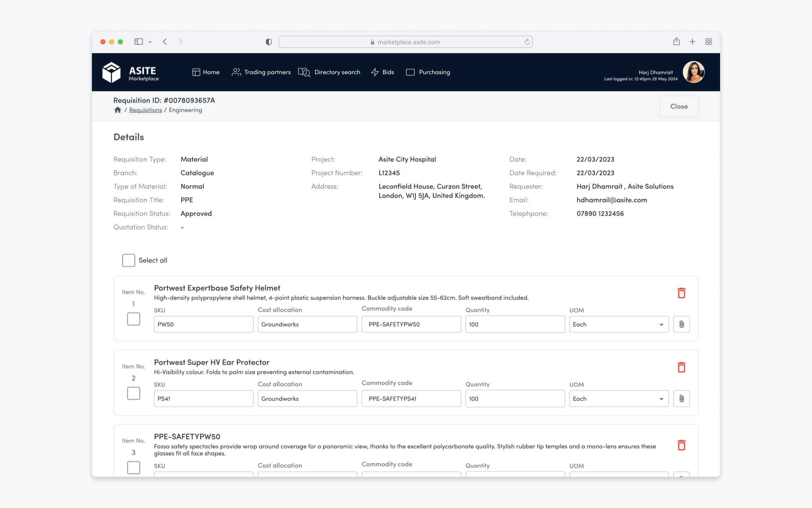
Task: Follow the Requisitions breadcrumb link
Action: click(x=145, y=110)
